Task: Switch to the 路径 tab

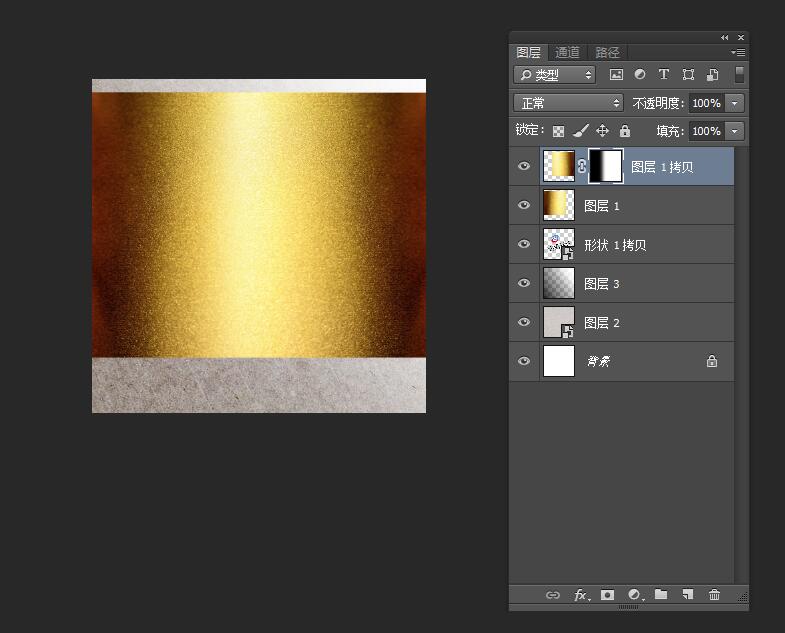Action: point(607,53)
